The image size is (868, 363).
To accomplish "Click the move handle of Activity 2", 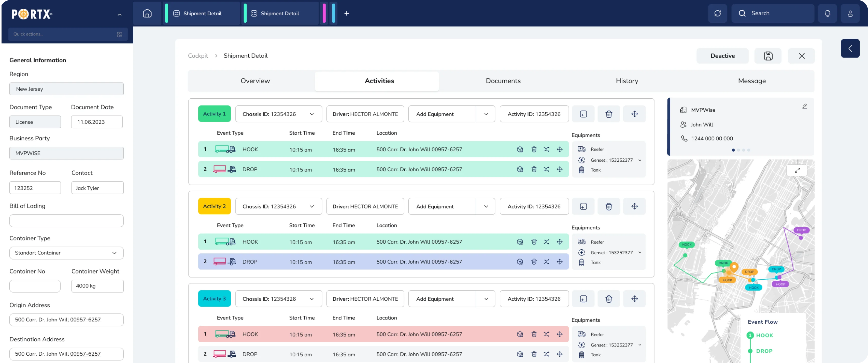I will pos(634,206).
